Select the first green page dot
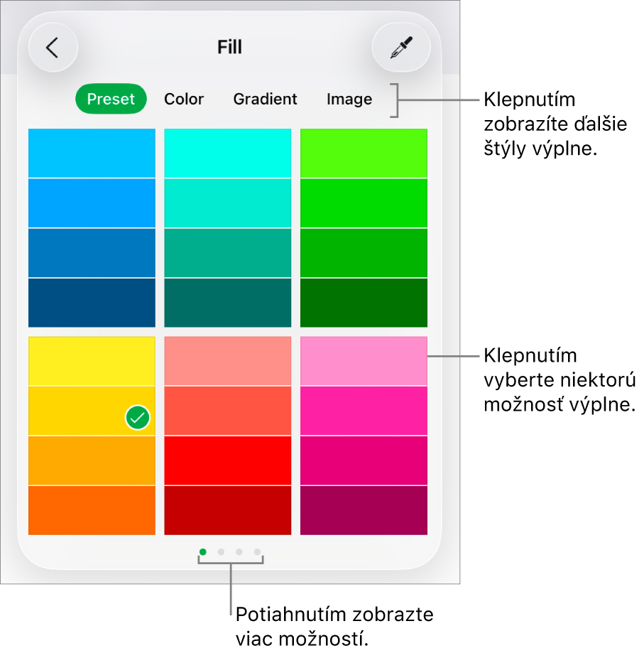The height and width of the screenshot is (658, 644). pyautogui.click(x=203, y=552)
